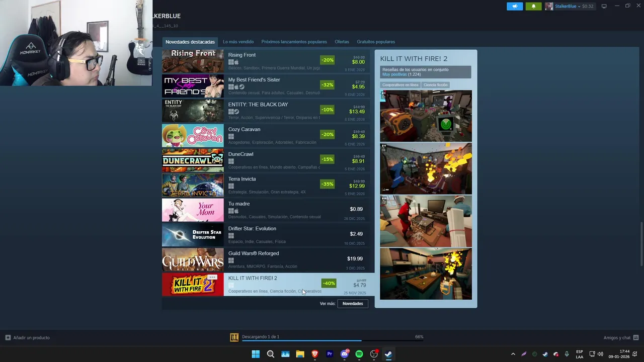Open DuneCrawl capsule image

193,160
